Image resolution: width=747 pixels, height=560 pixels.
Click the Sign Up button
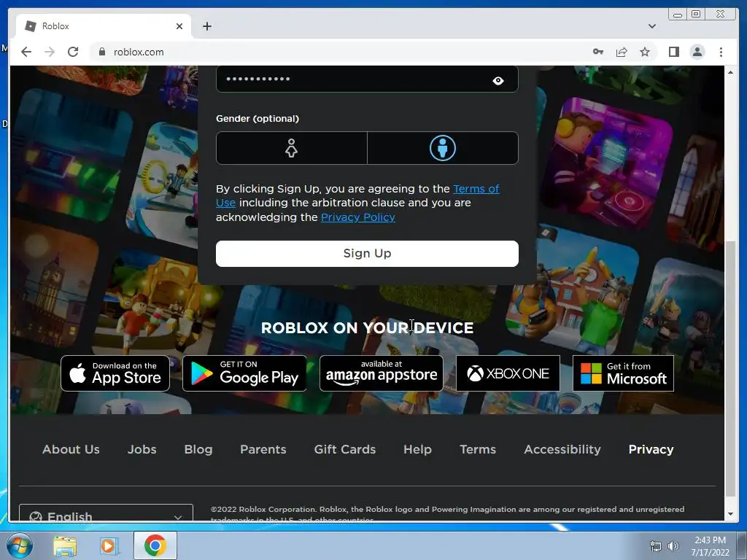click(x=367, y=253)
